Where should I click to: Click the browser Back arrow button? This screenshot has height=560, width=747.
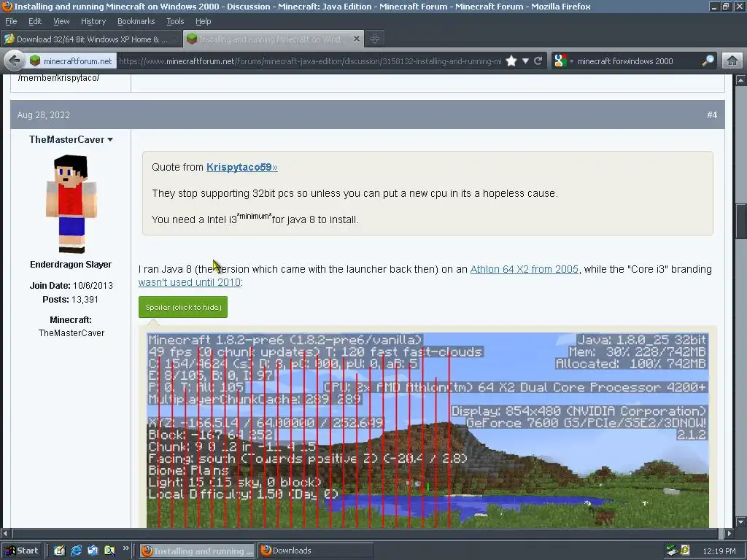pos(15,61)
